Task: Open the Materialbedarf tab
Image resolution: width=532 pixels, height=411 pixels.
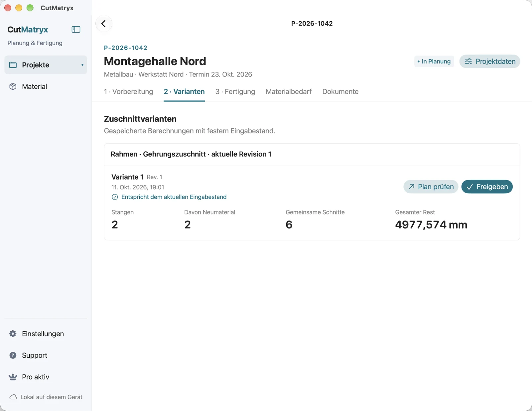Action: coord(289,92)
